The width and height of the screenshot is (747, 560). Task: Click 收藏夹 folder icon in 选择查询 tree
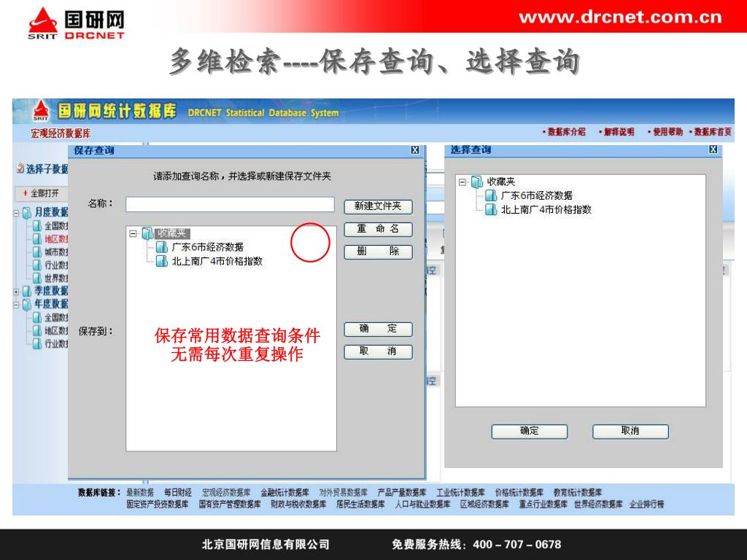pos(477,182)
